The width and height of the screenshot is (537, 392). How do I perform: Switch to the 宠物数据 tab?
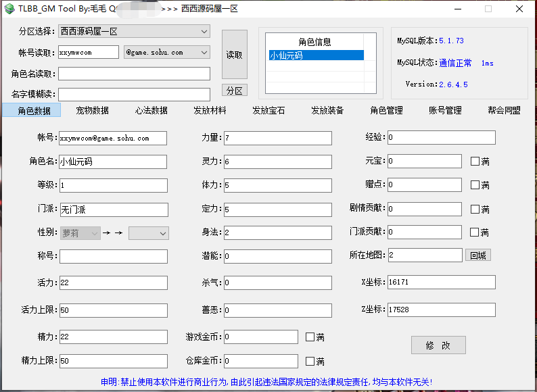[x=93, y=110]
